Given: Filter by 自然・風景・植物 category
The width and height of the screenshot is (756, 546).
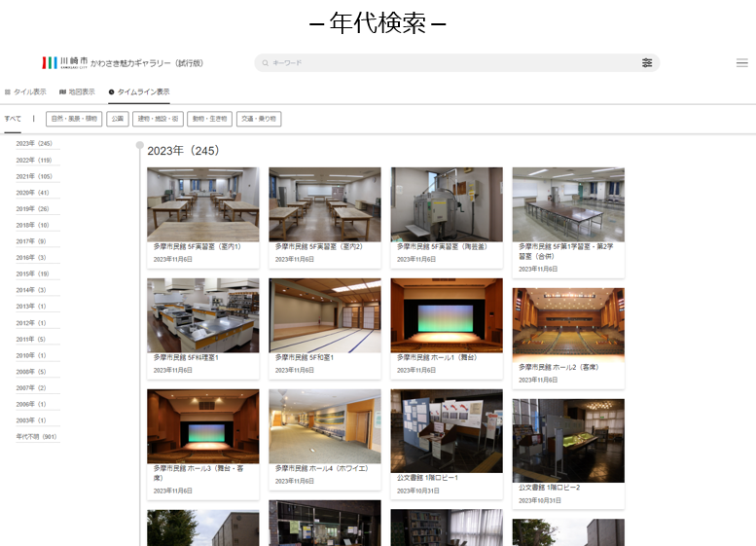Looking at the screenshot, I should [74, 119].
